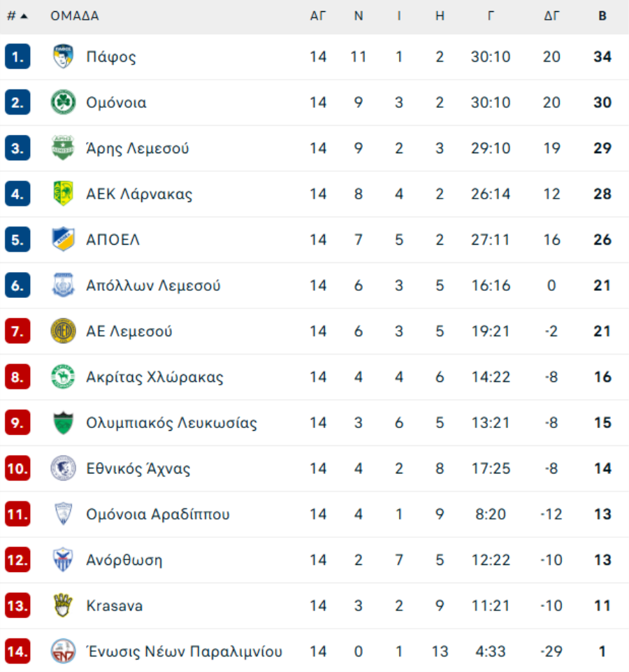
Task: Sort standings by the Β points header
Action: 602,16
